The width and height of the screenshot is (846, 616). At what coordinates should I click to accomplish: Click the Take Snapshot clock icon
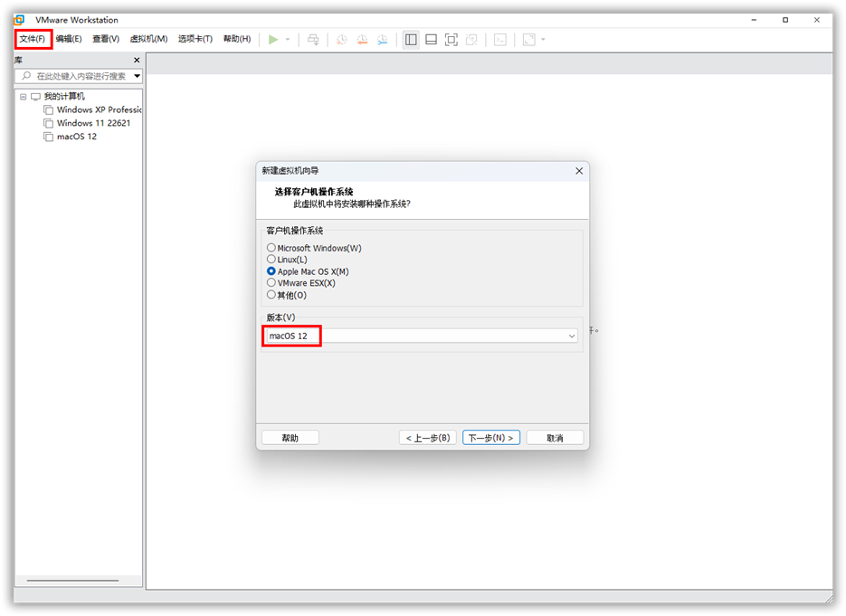pos(341,40)
